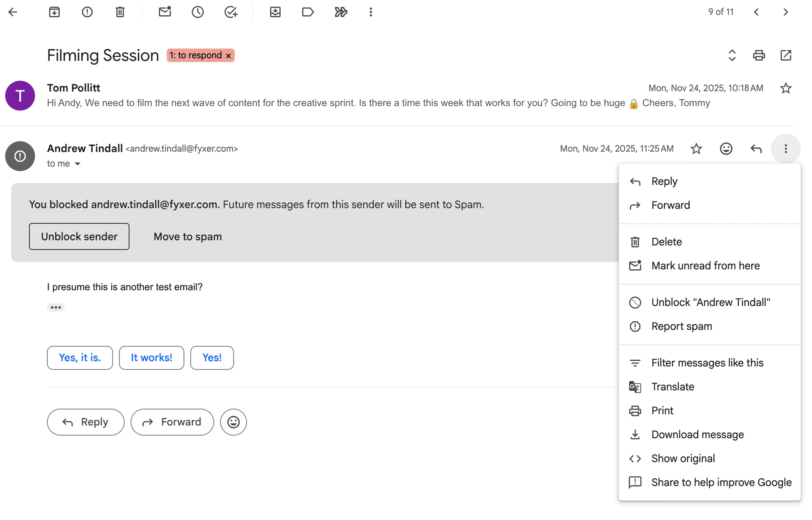Go to newer conversation with left chevron
Image resolution: width=812 pixels, height=520 pixels.
[756, 12]
